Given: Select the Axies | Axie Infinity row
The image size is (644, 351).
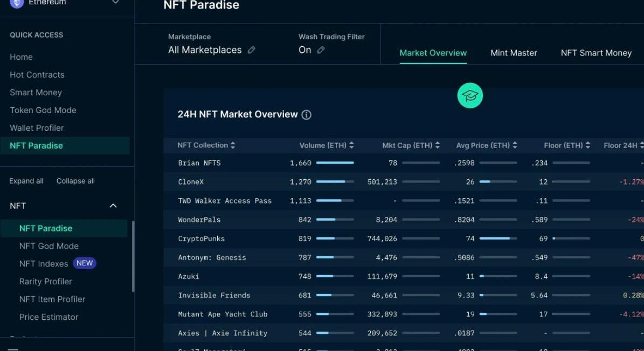Looking at the screenshot, I should tap(403, 333).
